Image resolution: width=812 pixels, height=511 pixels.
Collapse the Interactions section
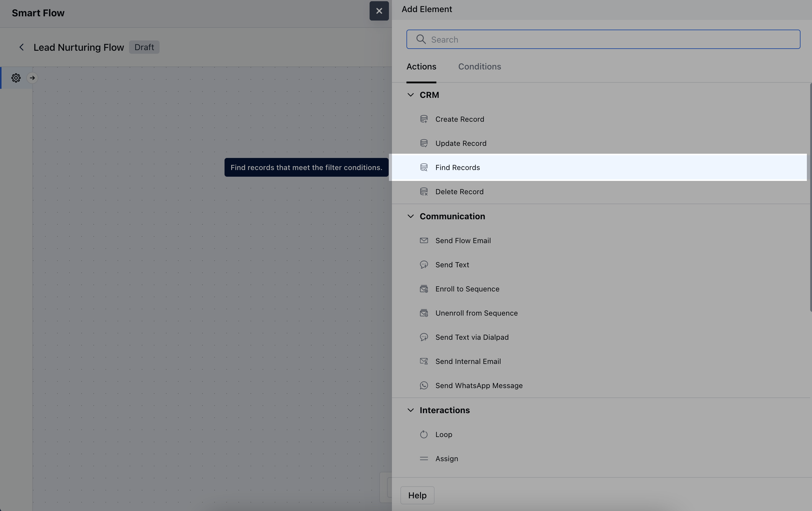(x=410, y=410)
